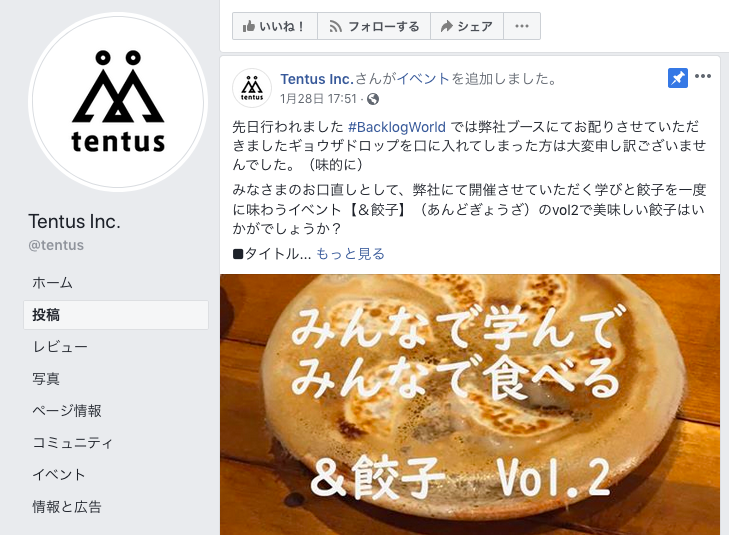Open the large tentus profile logo
This screenshot has height=535, width=729.
coord(118,102)
